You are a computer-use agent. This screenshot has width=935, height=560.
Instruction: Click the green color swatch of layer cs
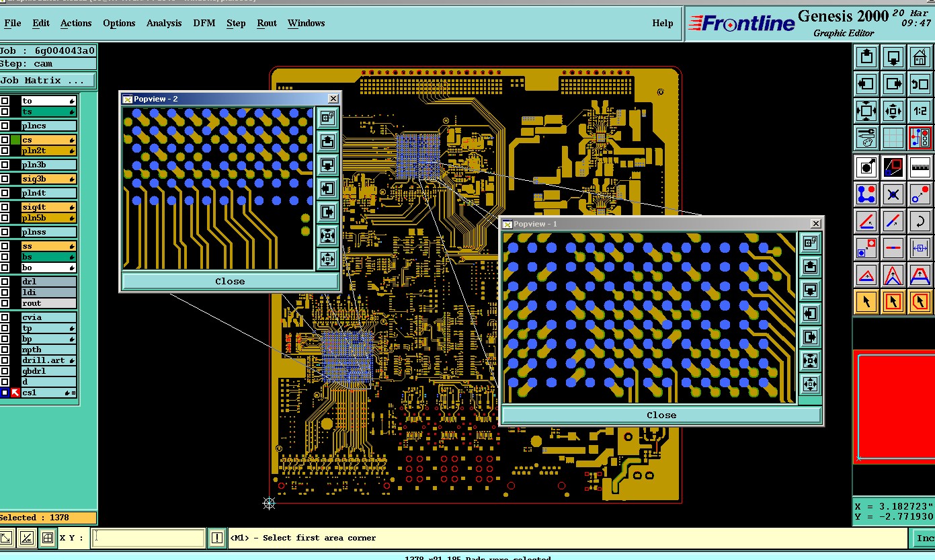click(15, 140)
